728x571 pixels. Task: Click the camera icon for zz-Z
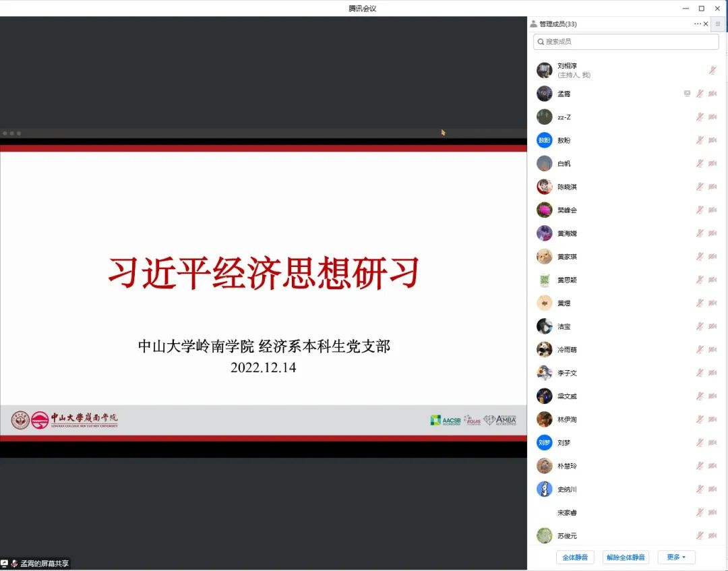[x=712, y=117]
